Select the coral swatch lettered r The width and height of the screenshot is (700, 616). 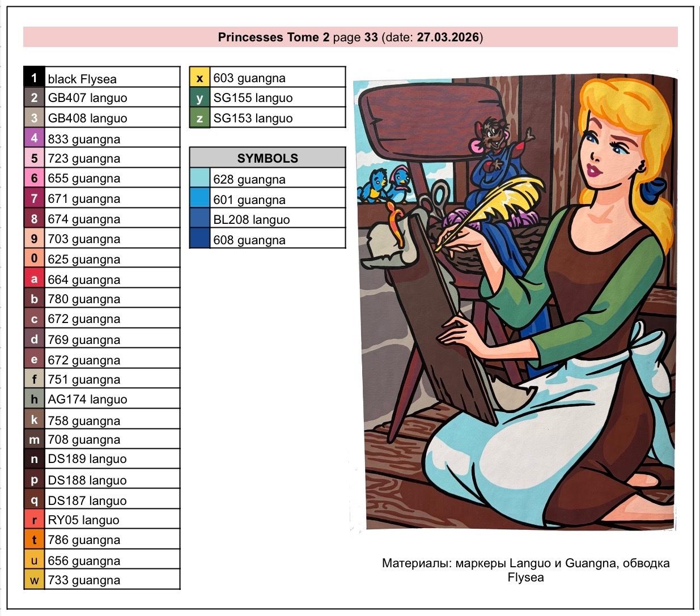coord(34,520)
